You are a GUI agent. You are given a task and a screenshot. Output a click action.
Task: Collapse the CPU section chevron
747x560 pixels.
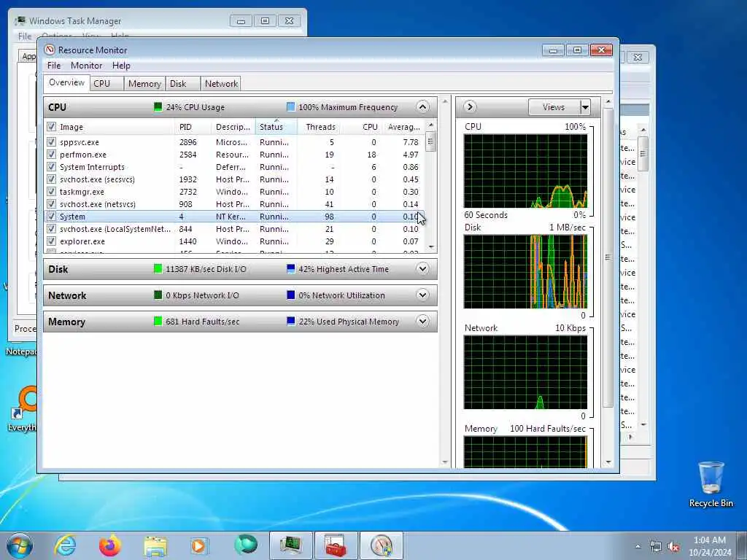[422, 106]
